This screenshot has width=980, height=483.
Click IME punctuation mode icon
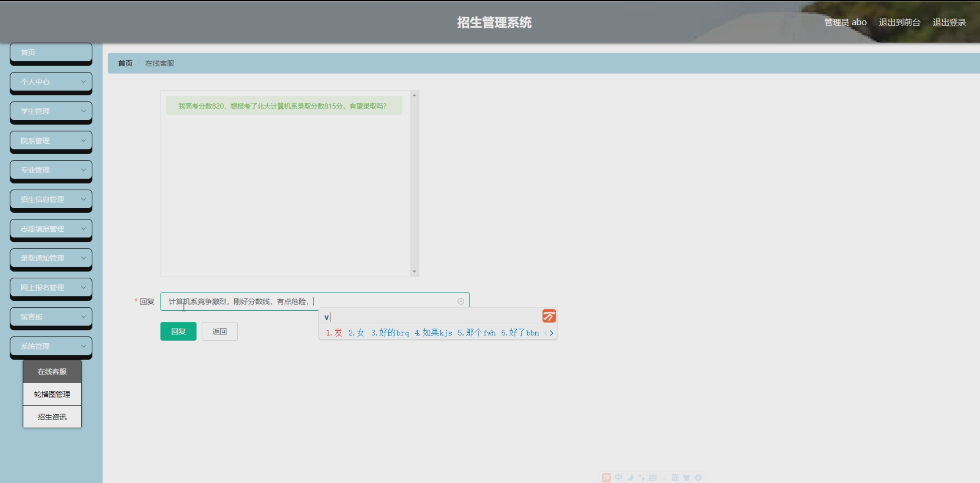[641, 477]
